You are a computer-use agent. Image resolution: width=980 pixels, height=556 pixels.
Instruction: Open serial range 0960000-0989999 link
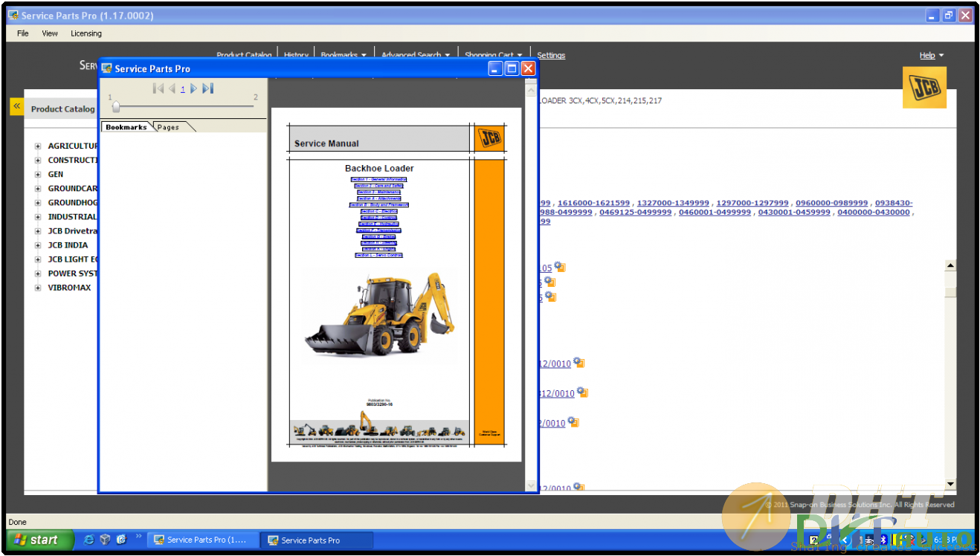pos(832,203)
